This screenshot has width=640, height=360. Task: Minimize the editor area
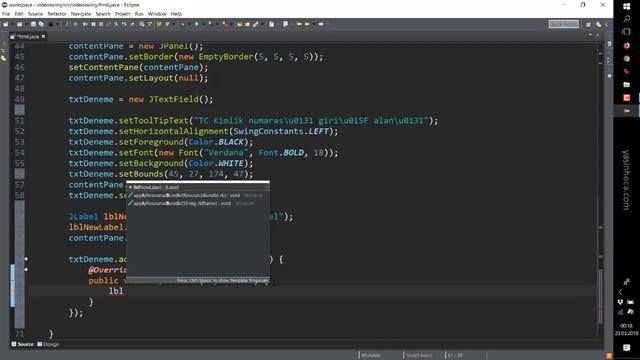point(590,36)
